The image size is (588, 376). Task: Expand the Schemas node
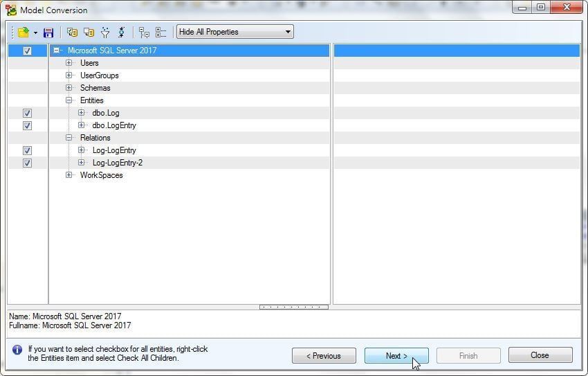68,87
